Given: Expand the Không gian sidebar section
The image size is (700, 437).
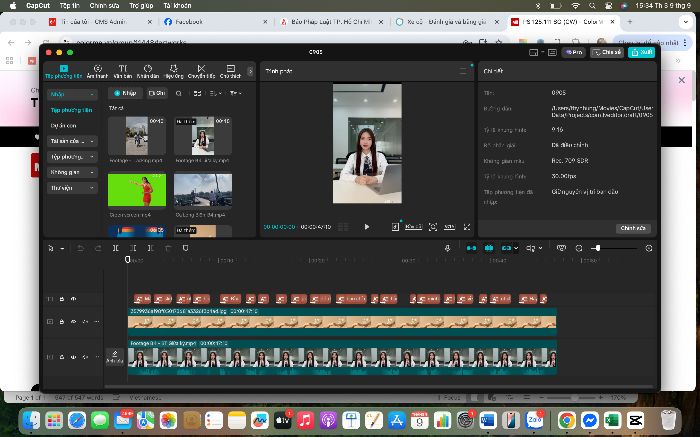Looking at the screenshot, I should (72, 172).
